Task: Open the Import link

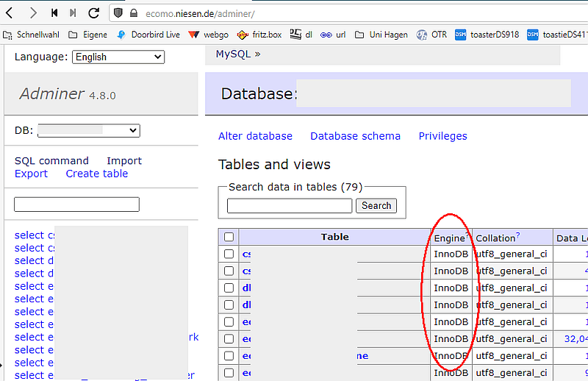Action: coord(124,160)
